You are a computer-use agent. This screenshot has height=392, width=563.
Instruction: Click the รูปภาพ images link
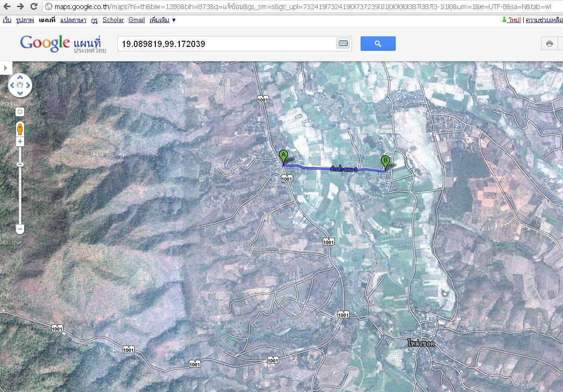(x=25, y=20)
